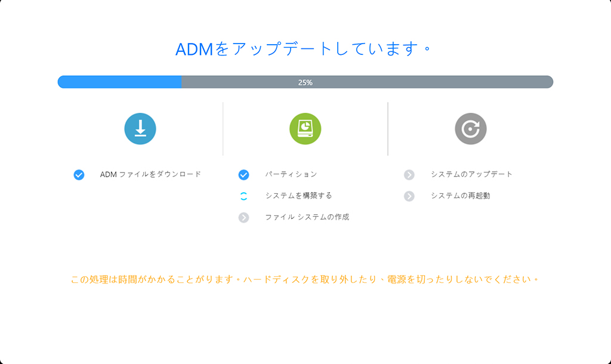
Task: Click the ADMをアップデートしています heading
Action: coord(303,49)
